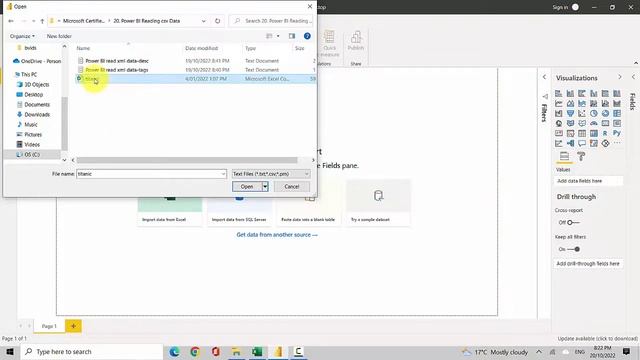Viewport: 640px width, 360px height.
Task: Select the Scatter chart visualization
Action: [582, 113]
